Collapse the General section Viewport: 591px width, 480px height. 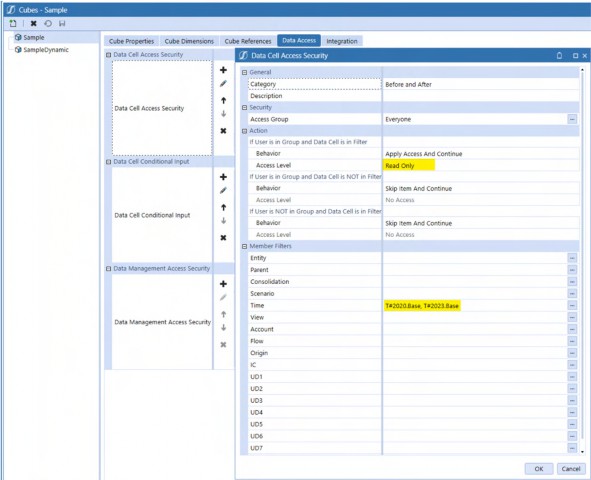tap(244, 72)
